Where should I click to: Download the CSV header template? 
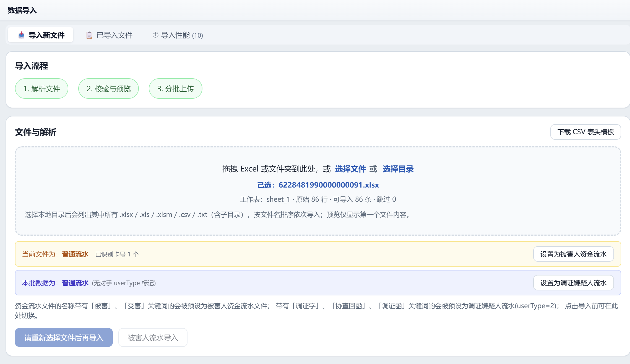click(x=585, y=132)
